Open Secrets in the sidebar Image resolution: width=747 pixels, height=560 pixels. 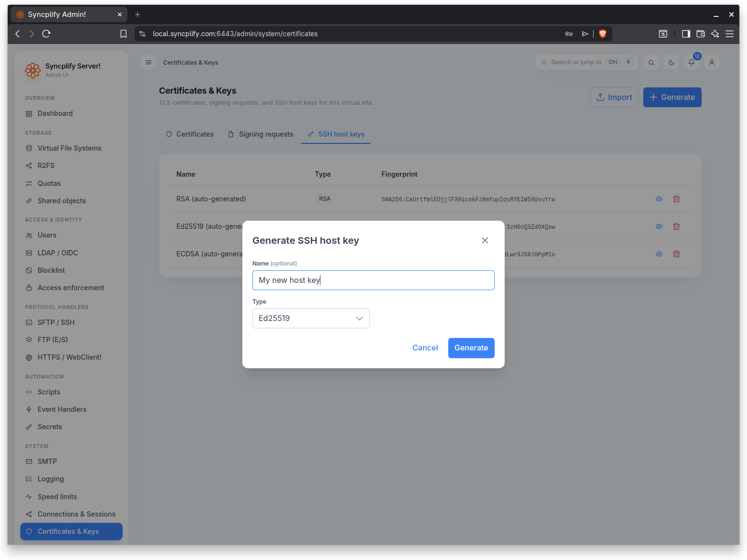tap(71, 427)
